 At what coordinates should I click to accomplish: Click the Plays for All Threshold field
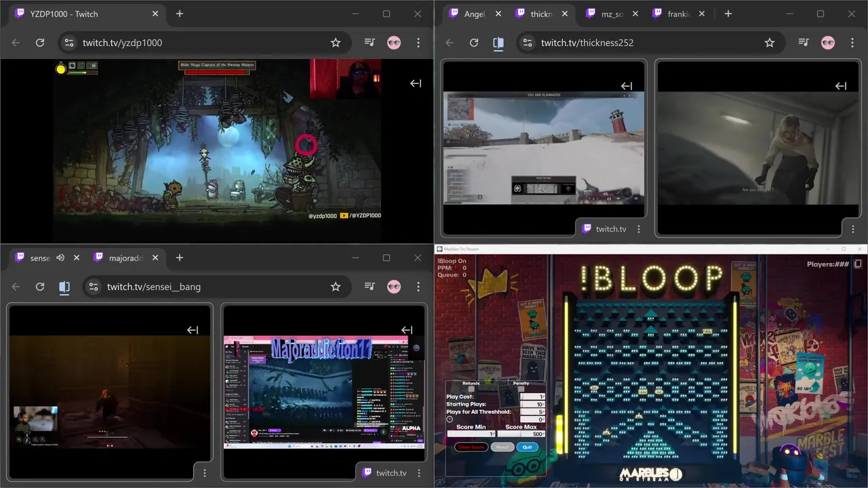tap(532, 412)
